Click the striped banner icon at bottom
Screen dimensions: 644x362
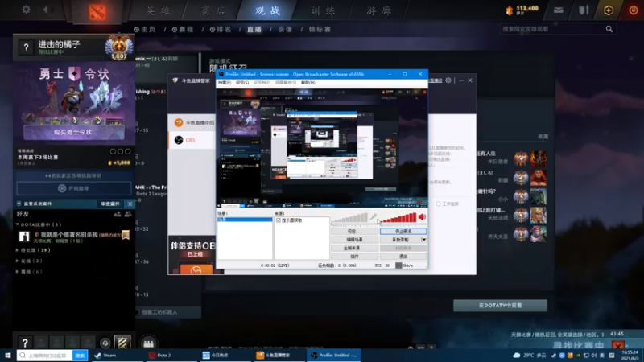122,343
